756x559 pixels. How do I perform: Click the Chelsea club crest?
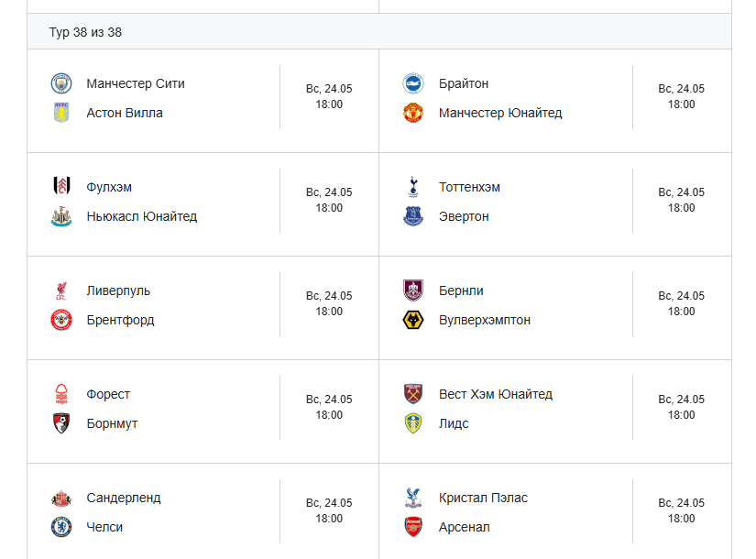point(61,527)
